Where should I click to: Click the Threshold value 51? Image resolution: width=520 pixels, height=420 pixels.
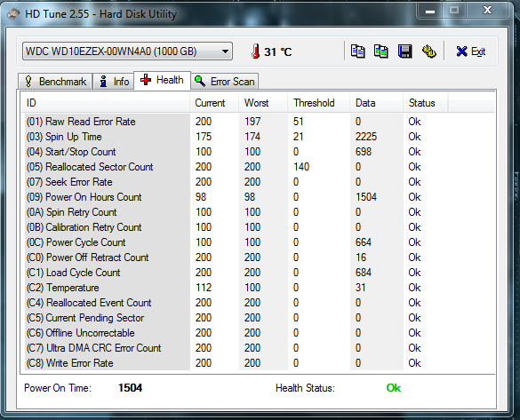(x=298, y=122)
